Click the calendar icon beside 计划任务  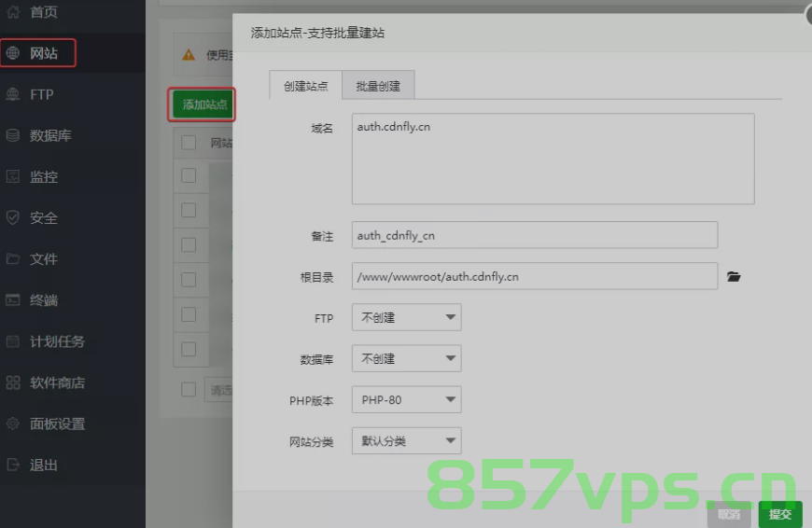[13, 341]
